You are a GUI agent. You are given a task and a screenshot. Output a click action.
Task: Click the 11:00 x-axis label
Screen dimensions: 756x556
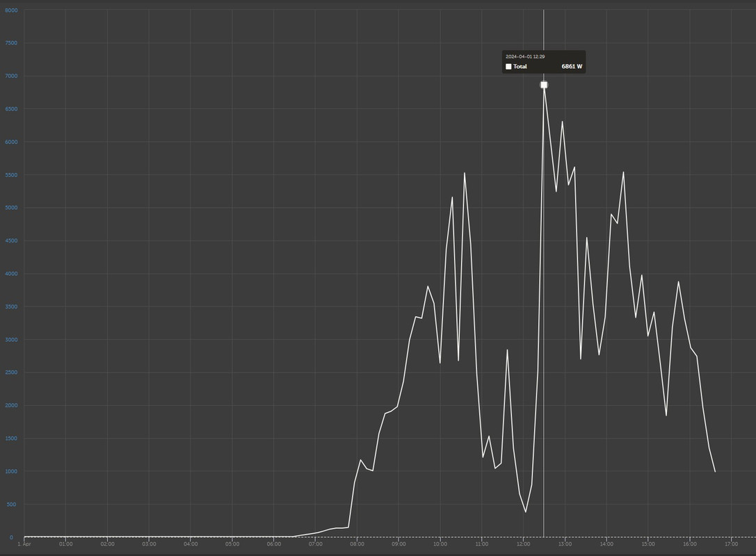click(482, 544)
